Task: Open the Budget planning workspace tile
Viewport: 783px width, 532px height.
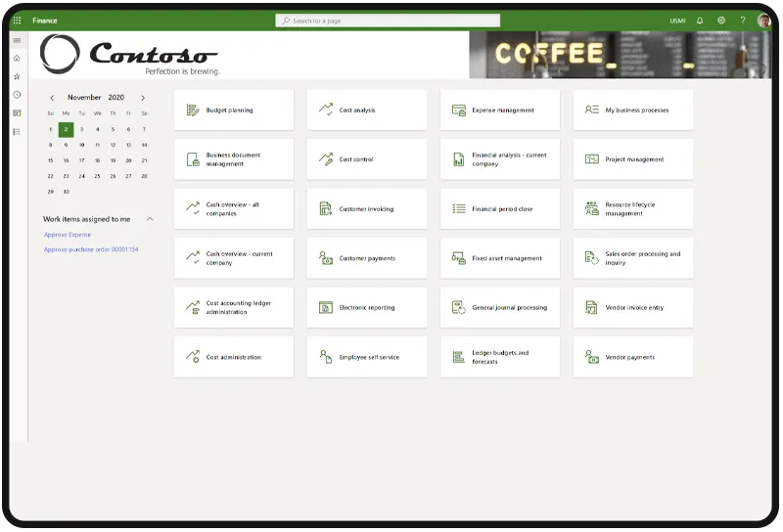Action: click(234, 111)
